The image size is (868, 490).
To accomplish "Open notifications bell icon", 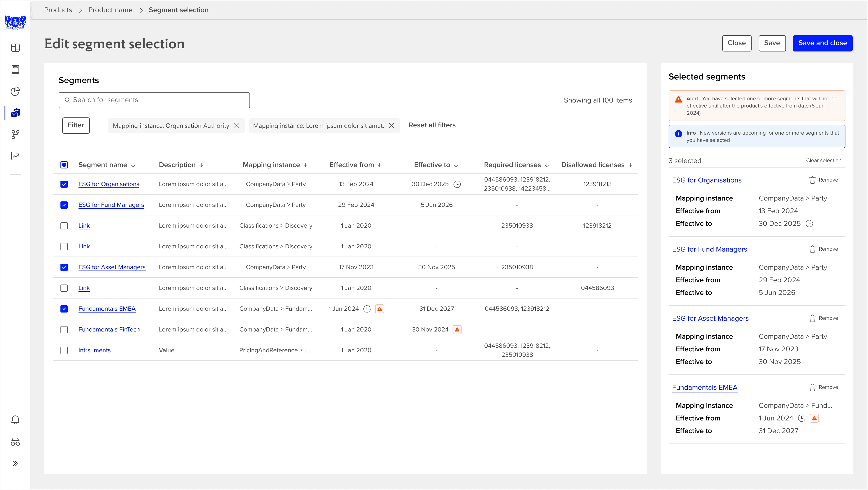I will (16, 420).
